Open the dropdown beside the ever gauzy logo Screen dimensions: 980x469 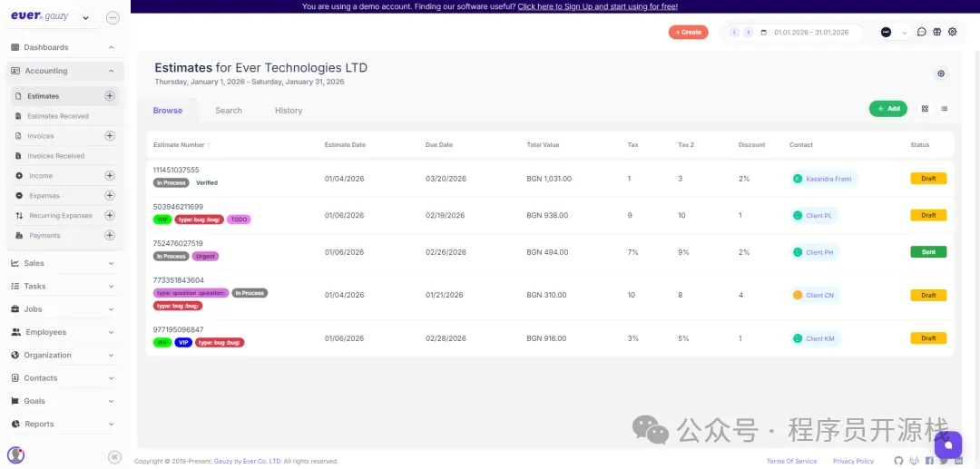85,17
